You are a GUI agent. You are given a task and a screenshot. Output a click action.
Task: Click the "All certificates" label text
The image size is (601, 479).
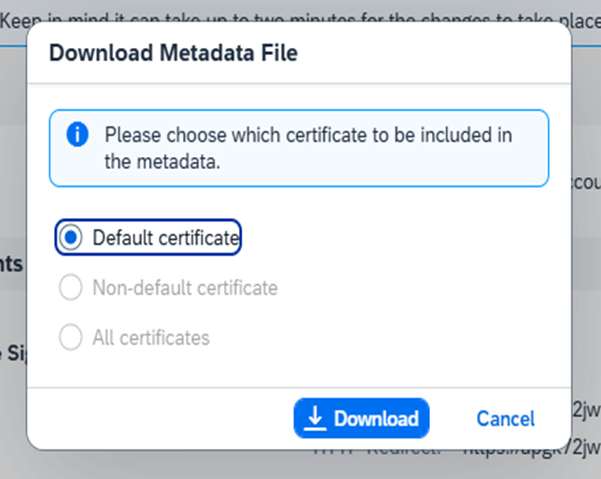point(151,338)
